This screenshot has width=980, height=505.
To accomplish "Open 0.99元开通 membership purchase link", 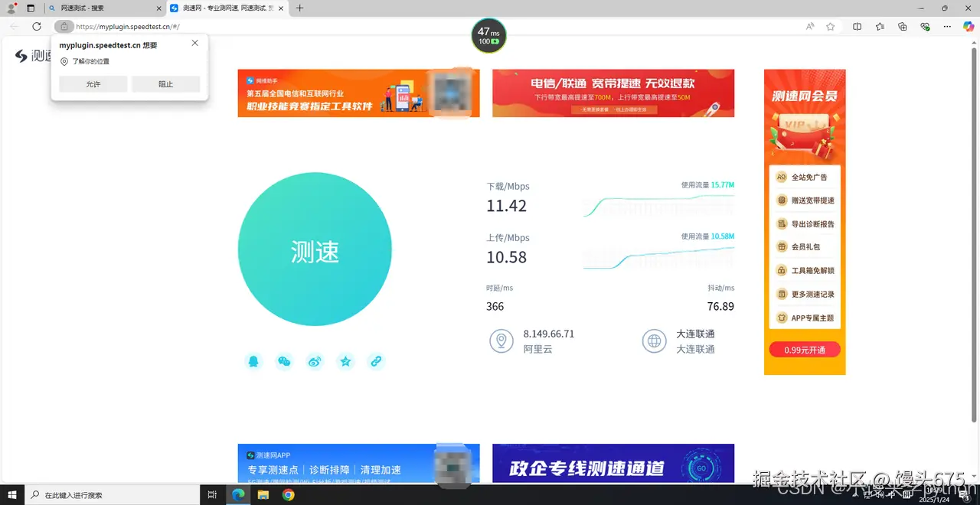I will 805,350.
